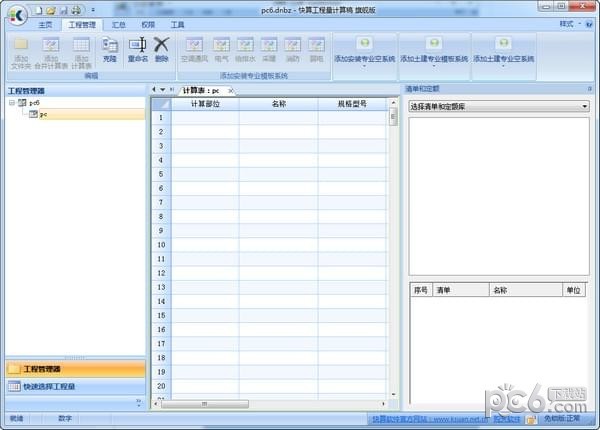Add the 给排水 template system
600x430 pixels.
coord(245,50)
